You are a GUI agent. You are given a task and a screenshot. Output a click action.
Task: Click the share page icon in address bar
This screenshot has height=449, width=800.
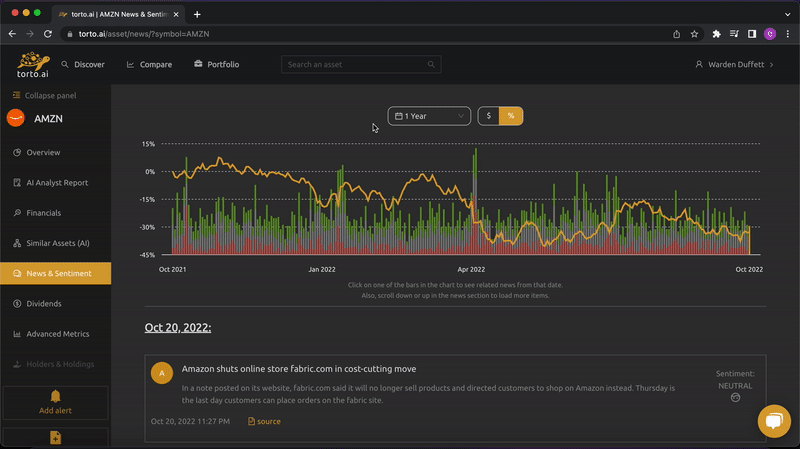(677, 34)
